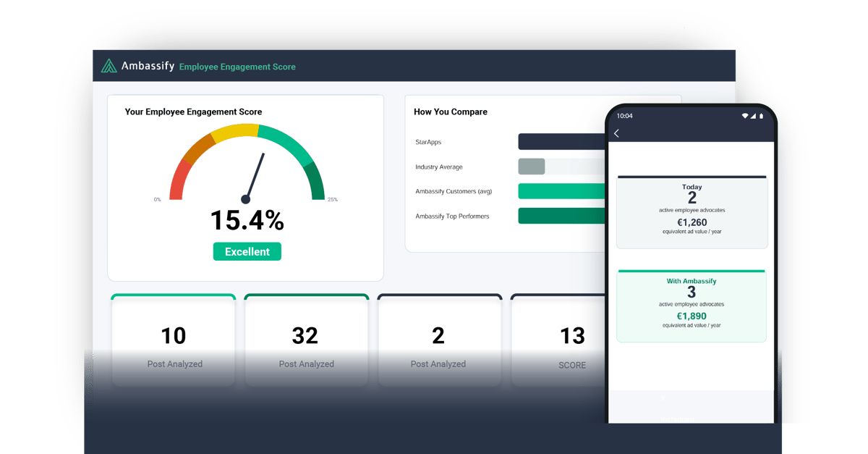The height and width of the screenshot is (454, 868).
Task: Select the StarApps comparison bar
Action: pos(562,142)
